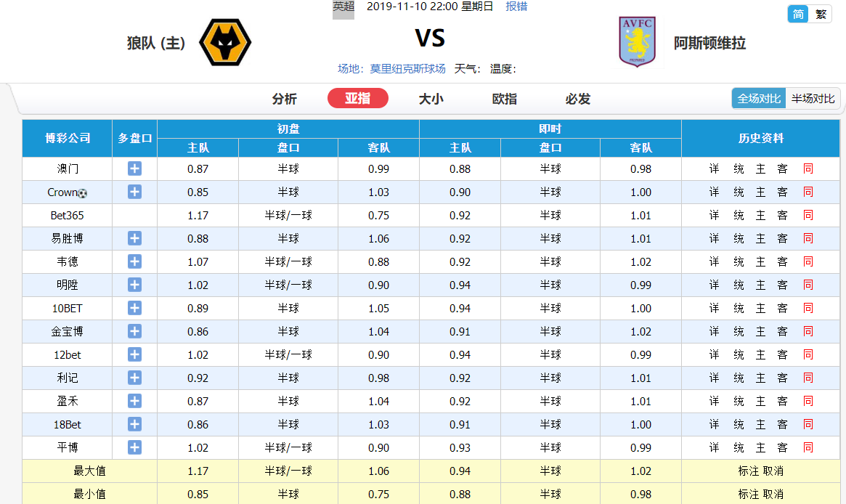Open the 分析 tab

point(285,99)
